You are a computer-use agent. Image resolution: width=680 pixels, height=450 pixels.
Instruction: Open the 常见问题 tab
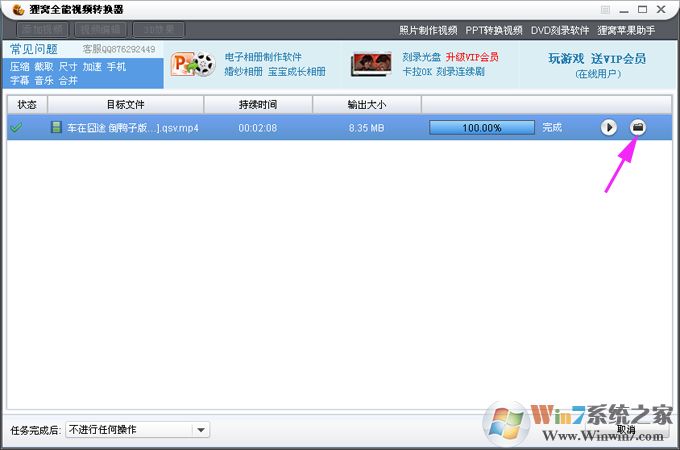pos(34,49)
